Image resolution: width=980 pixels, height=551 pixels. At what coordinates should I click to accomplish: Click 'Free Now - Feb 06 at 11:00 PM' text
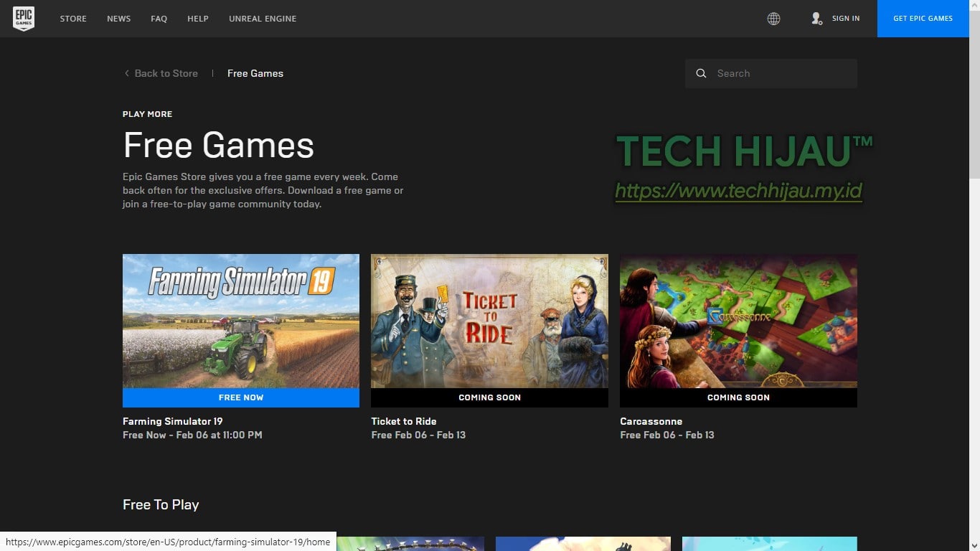click(x=192, y=435)
